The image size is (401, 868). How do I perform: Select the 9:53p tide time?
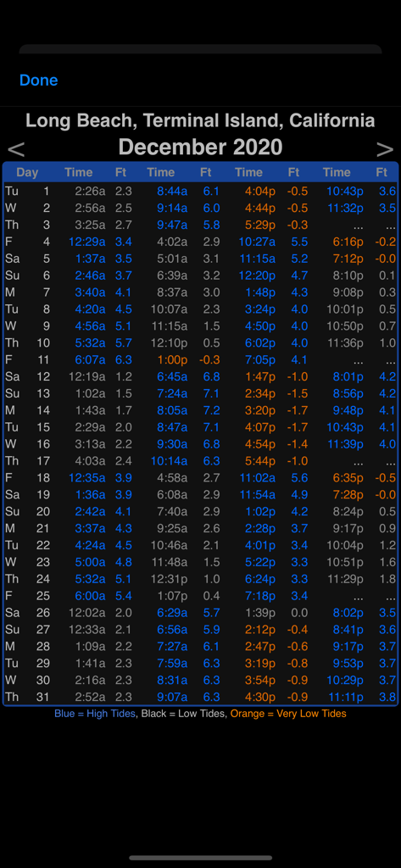[348, 663]
